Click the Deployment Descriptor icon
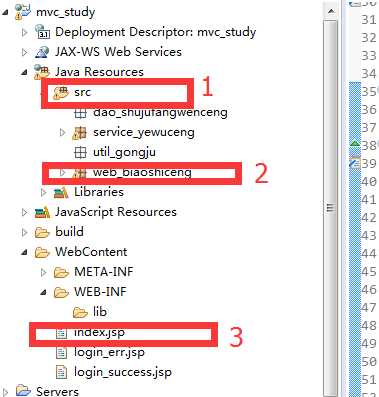The image size is (379, 397). pos(42,32)
